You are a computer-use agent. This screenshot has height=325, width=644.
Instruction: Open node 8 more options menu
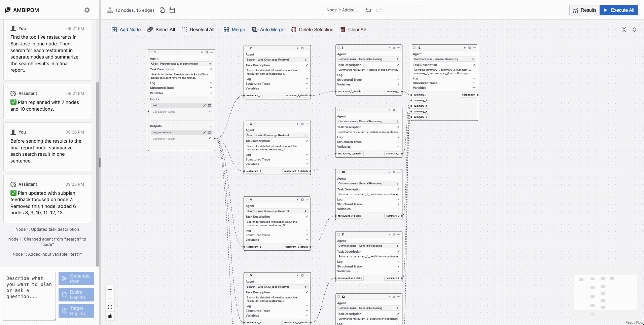pos(399,48)
